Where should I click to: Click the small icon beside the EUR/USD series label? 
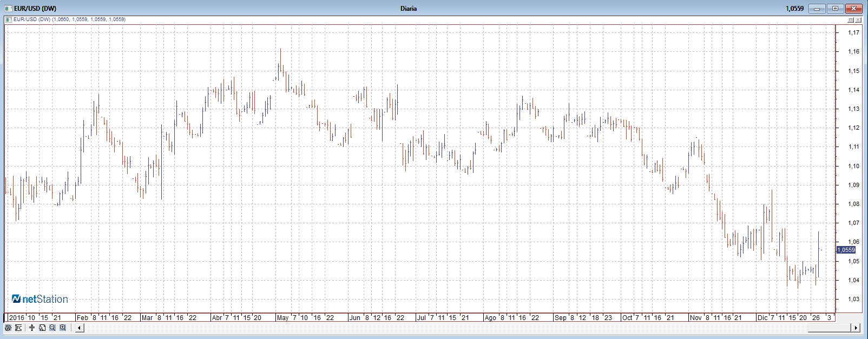pos(8,19)
